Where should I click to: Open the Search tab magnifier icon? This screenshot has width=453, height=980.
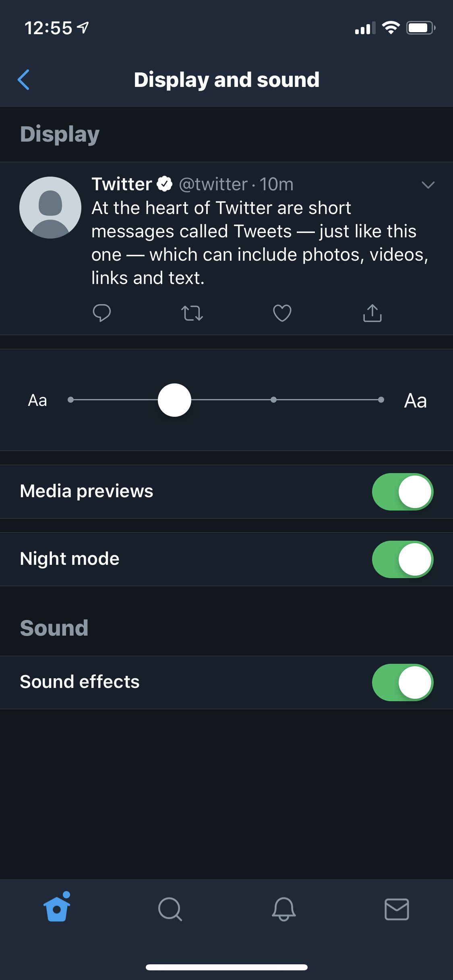170,909
